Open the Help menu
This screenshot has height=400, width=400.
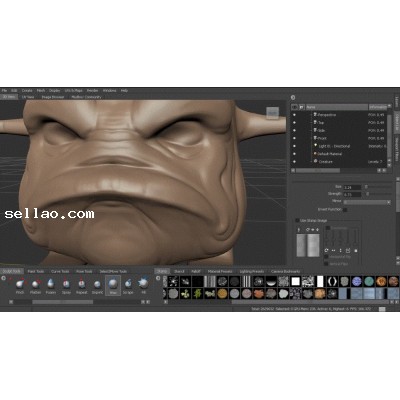click(124, 91)
